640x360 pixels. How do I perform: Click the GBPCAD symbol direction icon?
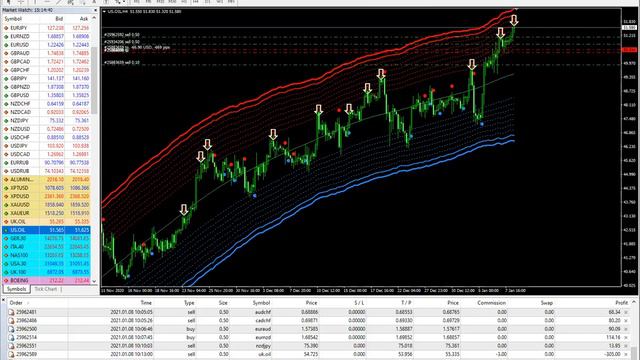click(x=6, y=62)
